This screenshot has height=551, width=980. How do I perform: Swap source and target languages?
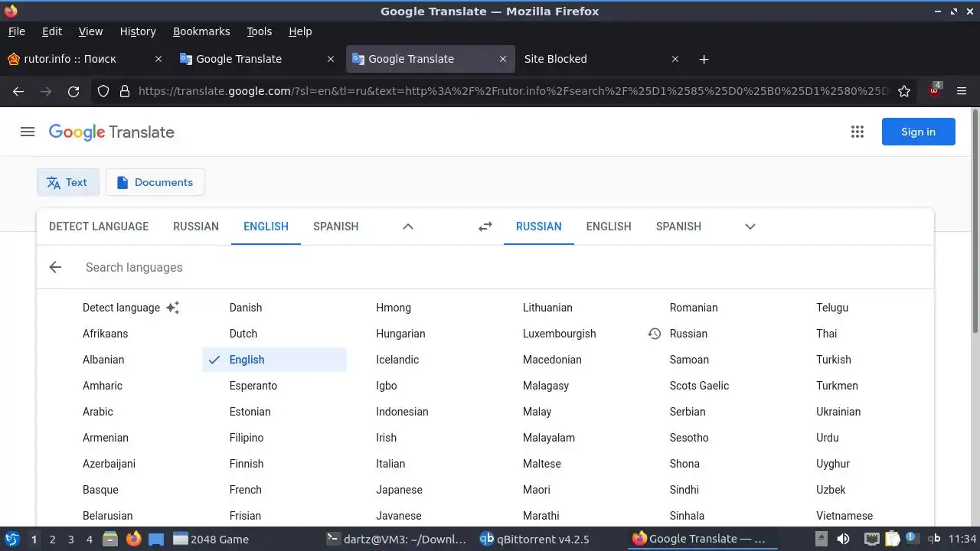coord(485,227)
